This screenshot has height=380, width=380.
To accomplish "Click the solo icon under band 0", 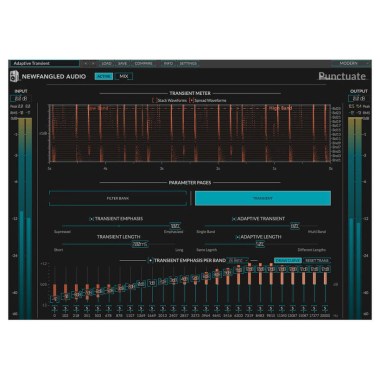I will (x=55, y=309).
